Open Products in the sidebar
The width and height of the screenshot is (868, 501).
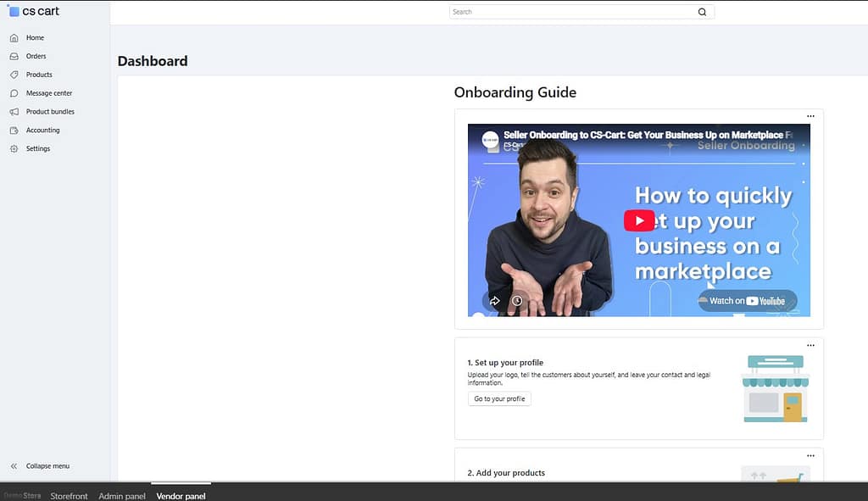[39, 75]
